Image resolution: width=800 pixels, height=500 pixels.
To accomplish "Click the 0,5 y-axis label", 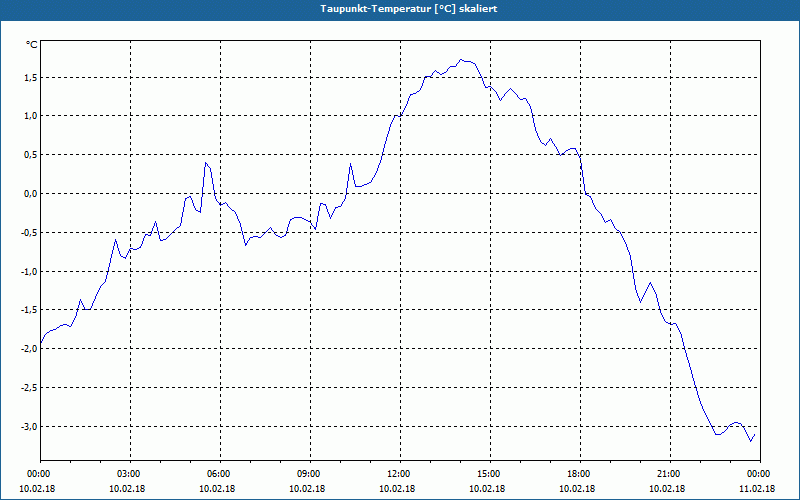I will click(x=31, y=155).
